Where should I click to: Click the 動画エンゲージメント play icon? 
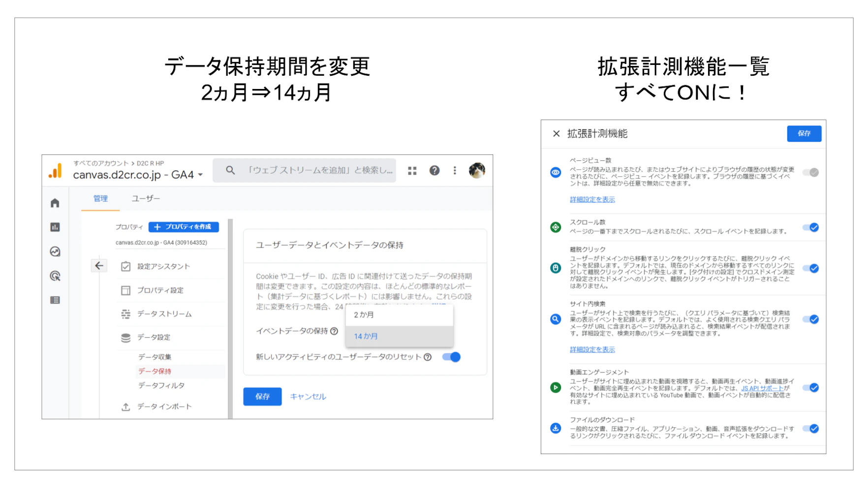(556, 388)
